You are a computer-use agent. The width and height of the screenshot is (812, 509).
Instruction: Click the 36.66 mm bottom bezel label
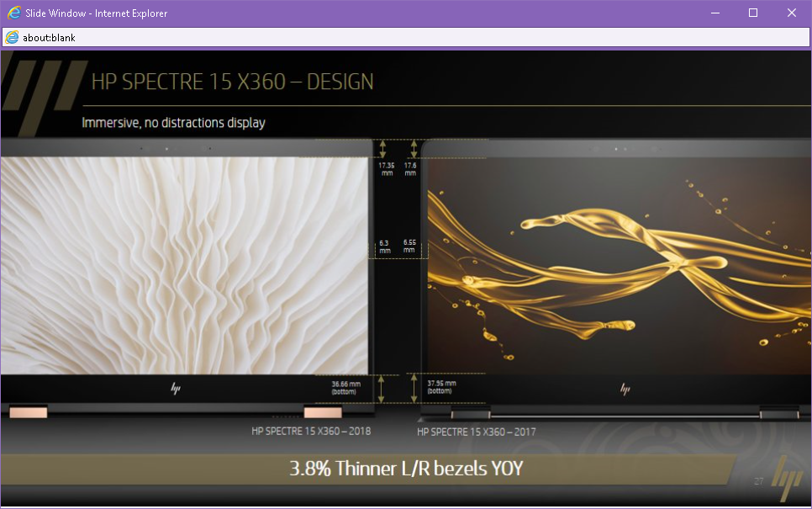(x=345, y=388)
